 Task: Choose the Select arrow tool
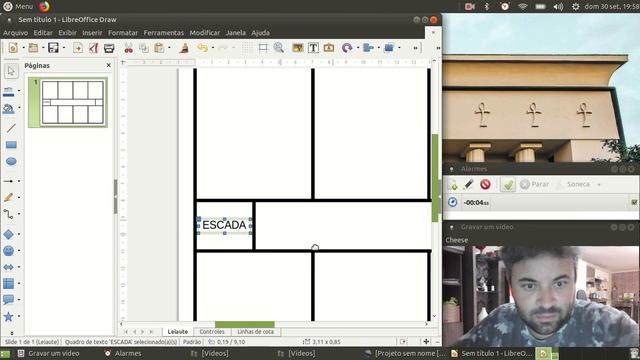[11, 71]
